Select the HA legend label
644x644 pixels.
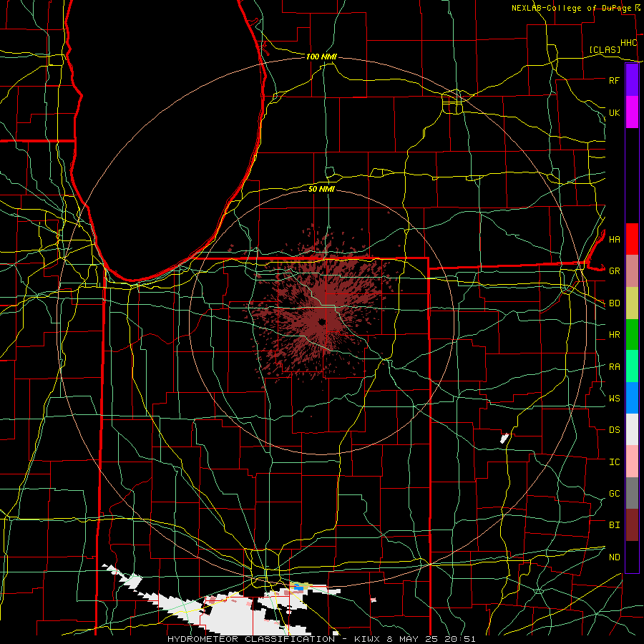[614, 239]
